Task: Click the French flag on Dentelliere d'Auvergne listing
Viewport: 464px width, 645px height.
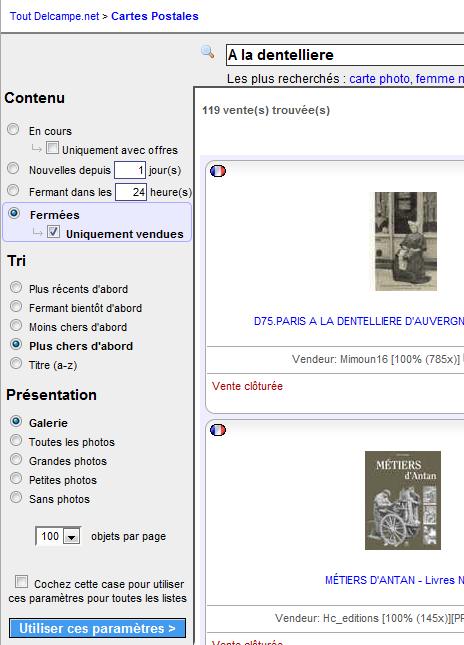Action: 218,171
